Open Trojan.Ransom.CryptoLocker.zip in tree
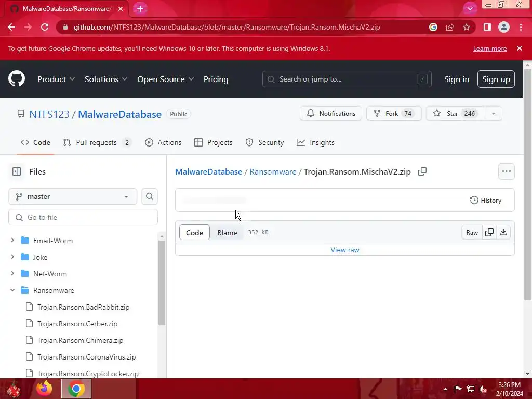The height and width of the screenshot is (399, 532). point(88,374)
